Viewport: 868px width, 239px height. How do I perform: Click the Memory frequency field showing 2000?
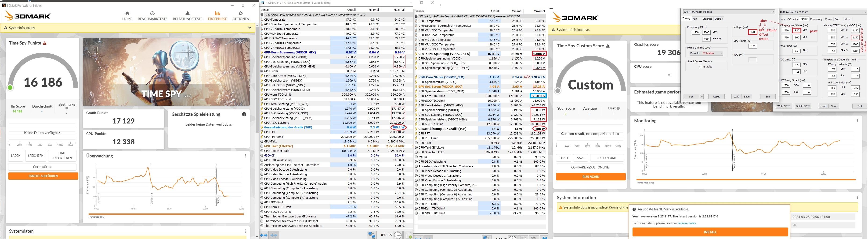[x=706, y=39]
